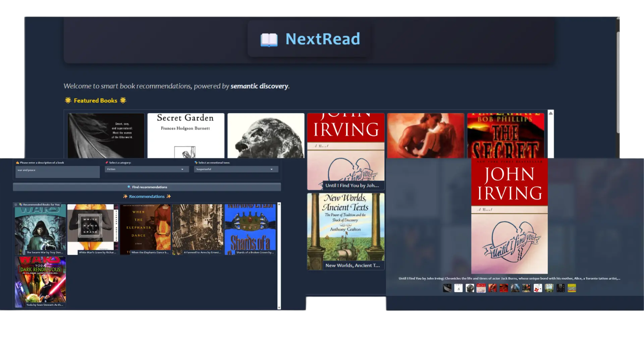Open A Farewell to Arms recommended book
644x362 pixels.
point(198,230)
